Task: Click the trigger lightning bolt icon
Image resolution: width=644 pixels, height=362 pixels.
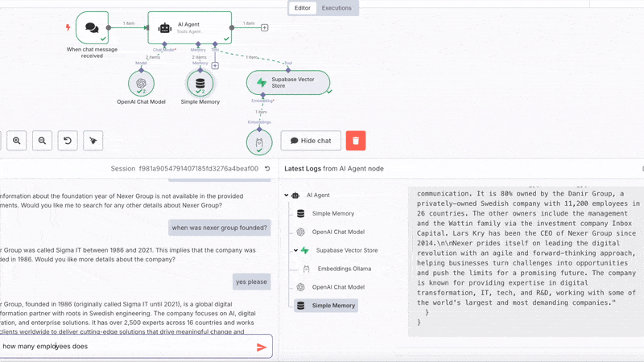Action: [68, 27]
